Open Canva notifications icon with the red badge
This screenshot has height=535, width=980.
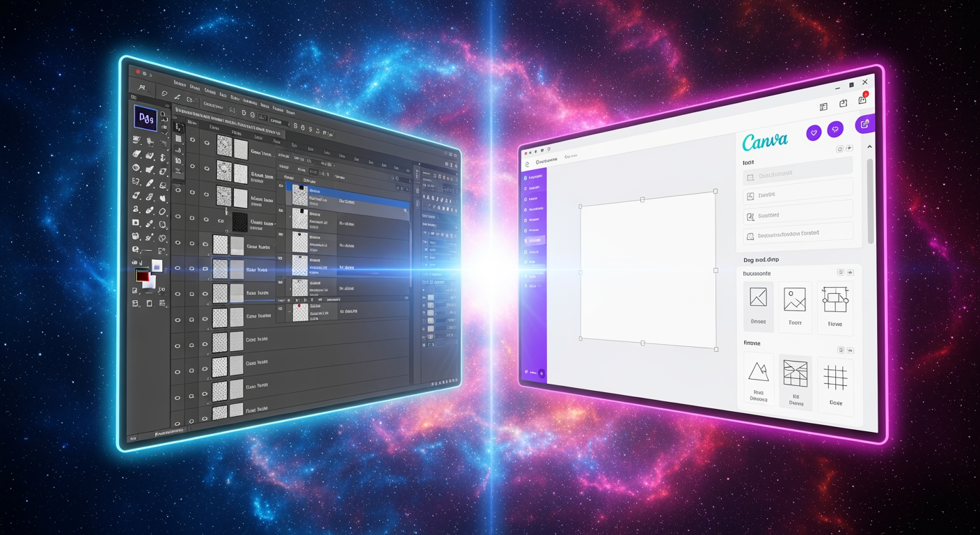(x=863, y=99)
